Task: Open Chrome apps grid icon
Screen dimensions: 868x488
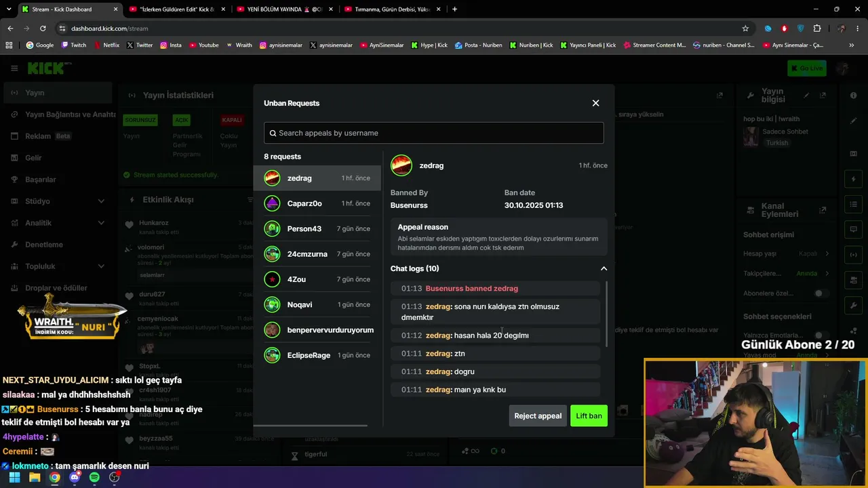Action: tap(9, 45)
